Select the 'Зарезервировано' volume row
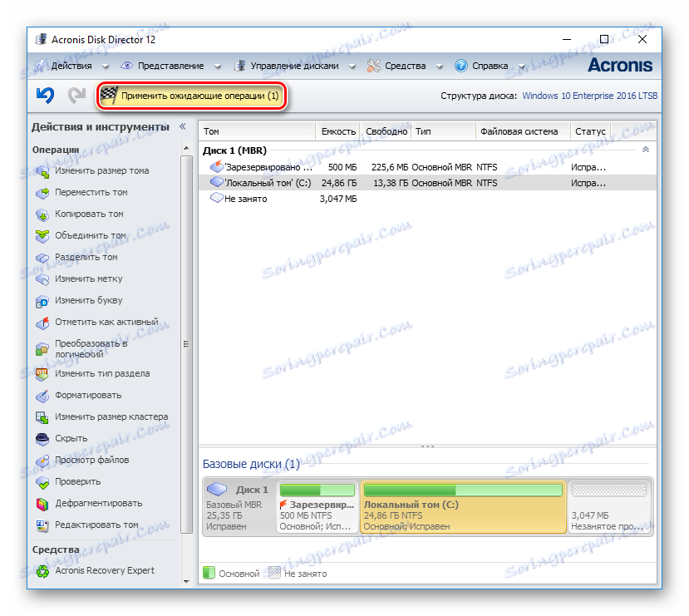Screen dimensions: 689x616 click(x=427, y=167)
